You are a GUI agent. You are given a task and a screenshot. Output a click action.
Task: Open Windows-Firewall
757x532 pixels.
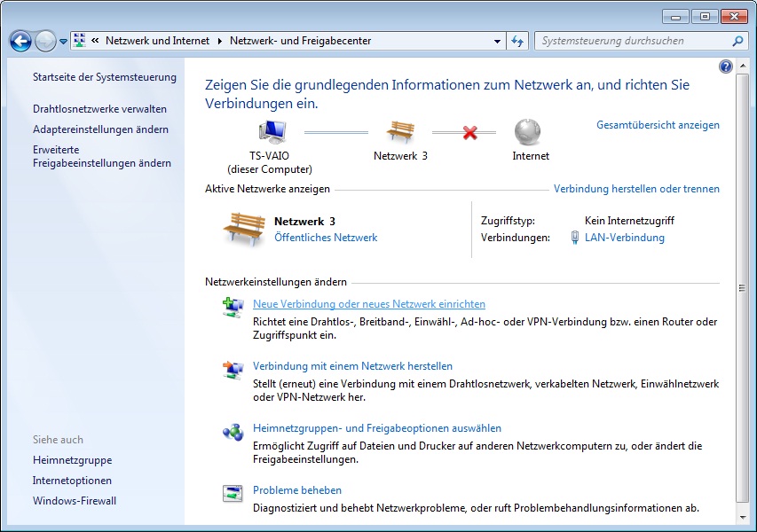75,501
